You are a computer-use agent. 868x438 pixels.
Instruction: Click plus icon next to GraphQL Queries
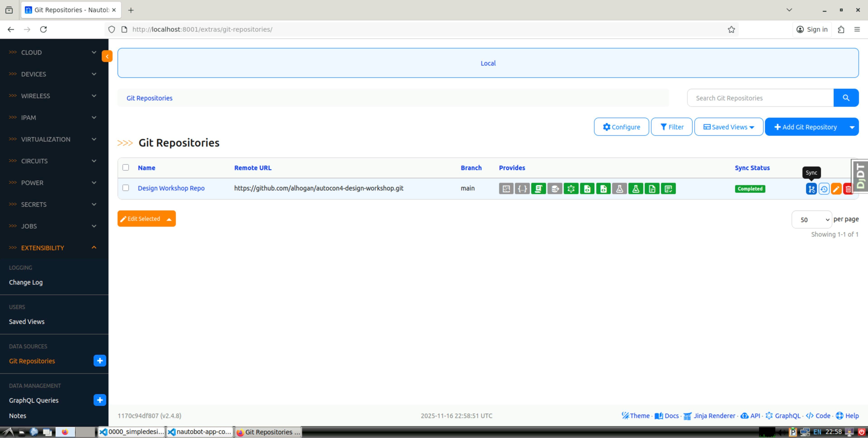[x=100, y=400]
